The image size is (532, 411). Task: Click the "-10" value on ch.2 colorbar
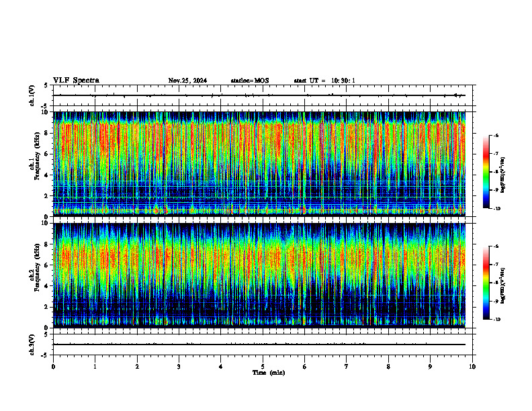pyautogui.click(x=497, y=320)
